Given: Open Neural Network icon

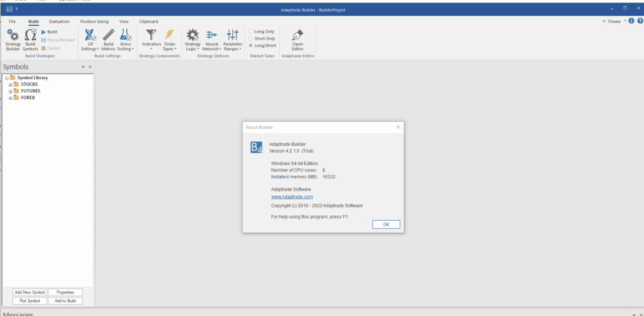Looking at the screenshot, I should (211, 35).
